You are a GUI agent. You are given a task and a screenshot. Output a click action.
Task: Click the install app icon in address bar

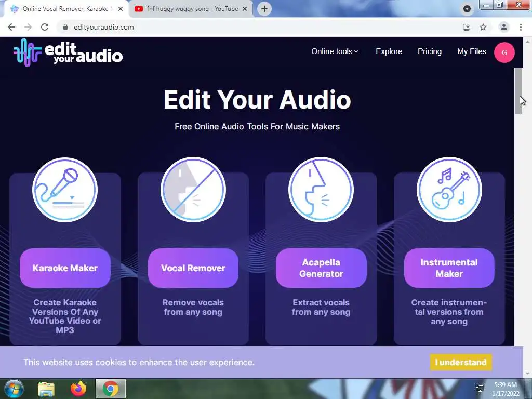(467, 27)
